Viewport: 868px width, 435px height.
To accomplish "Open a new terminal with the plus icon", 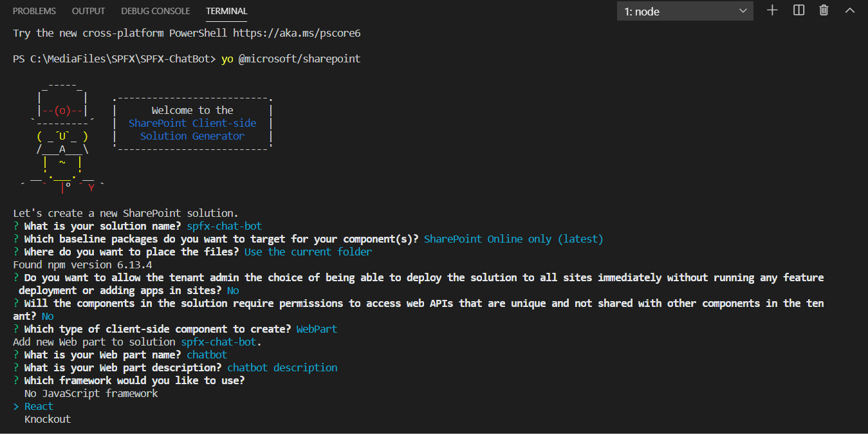I will click(x=771, y=10).
